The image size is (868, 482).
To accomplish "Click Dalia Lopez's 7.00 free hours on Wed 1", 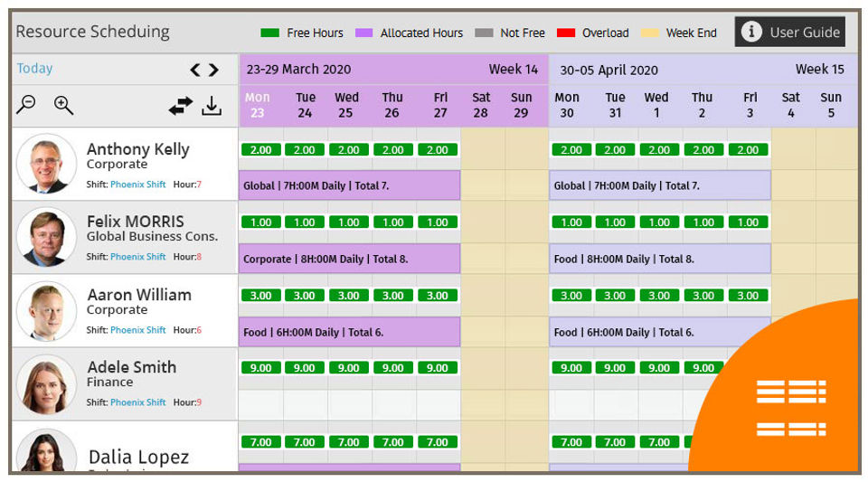I will pos(659,441).
